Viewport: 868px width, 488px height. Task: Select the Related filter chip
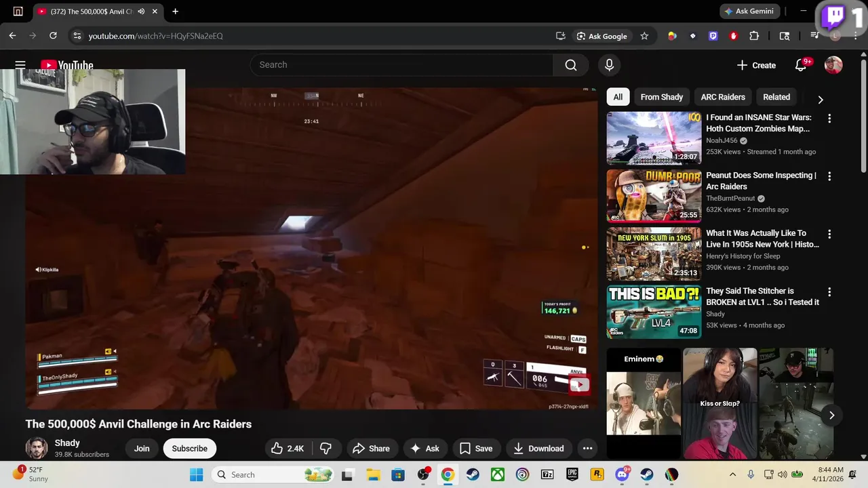point(776,97)
